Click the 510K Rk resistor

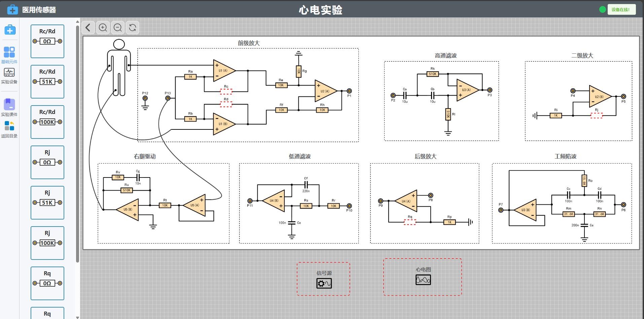click(433, 74)
